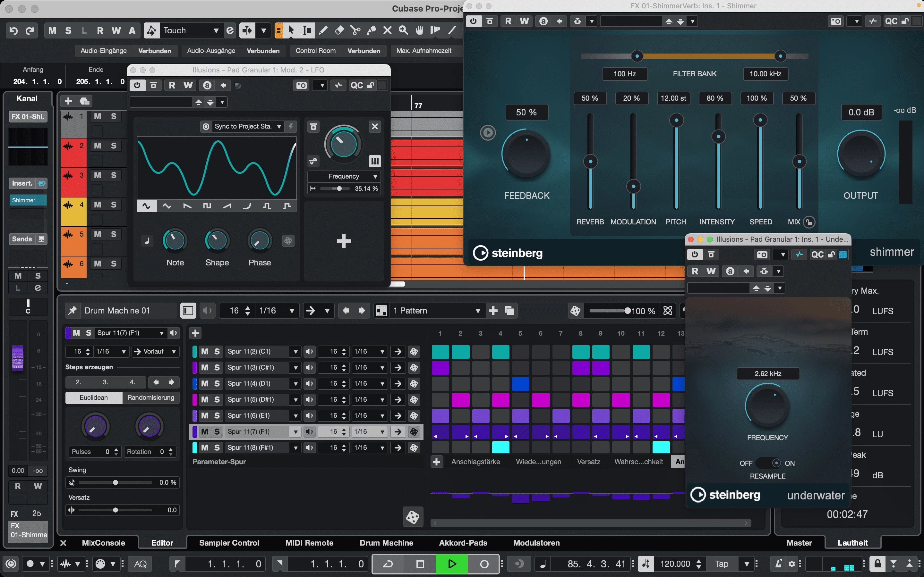Open the Frequency modulation target dropdown
Screen dimensions: 924x577
coord(375,176)
